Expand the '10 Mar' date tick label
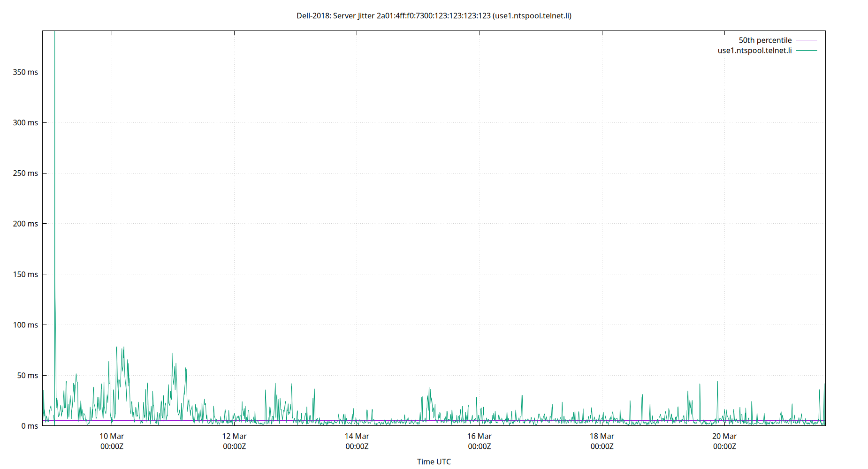The height and width of the screenshot is (469, 868). tap(112, 436)
